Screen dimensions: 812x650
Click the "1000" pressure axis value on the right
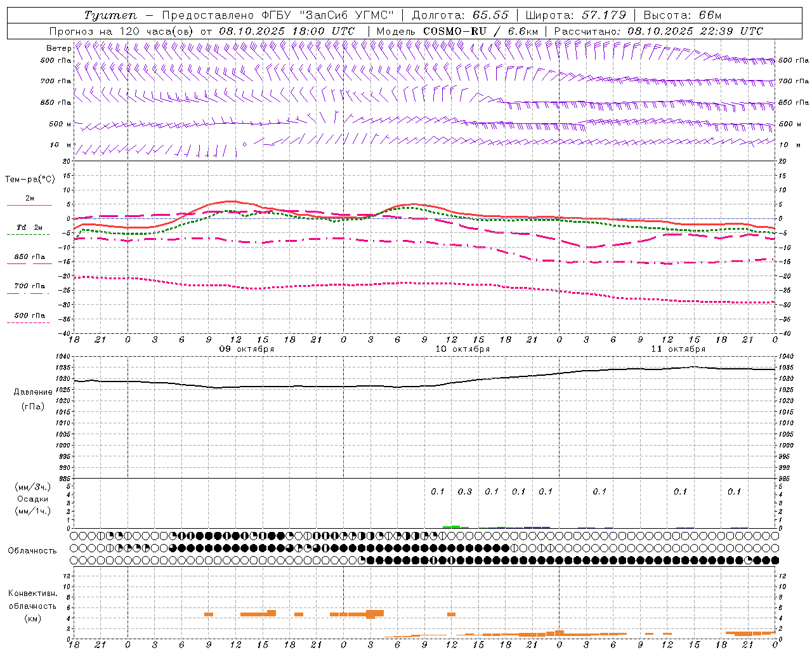coord(785,446)
